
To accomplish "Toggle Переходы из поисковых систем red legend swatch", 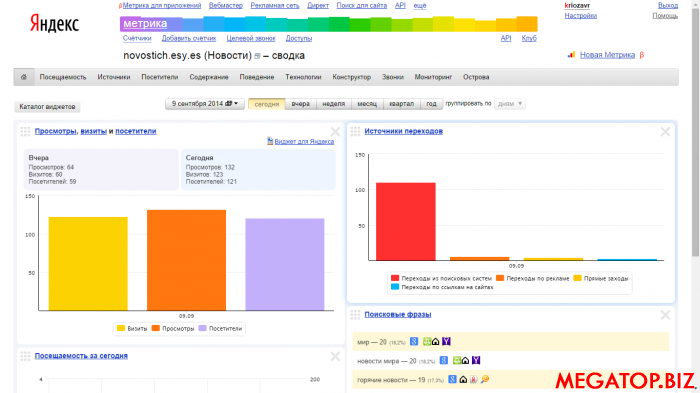I will coord(395,278).
